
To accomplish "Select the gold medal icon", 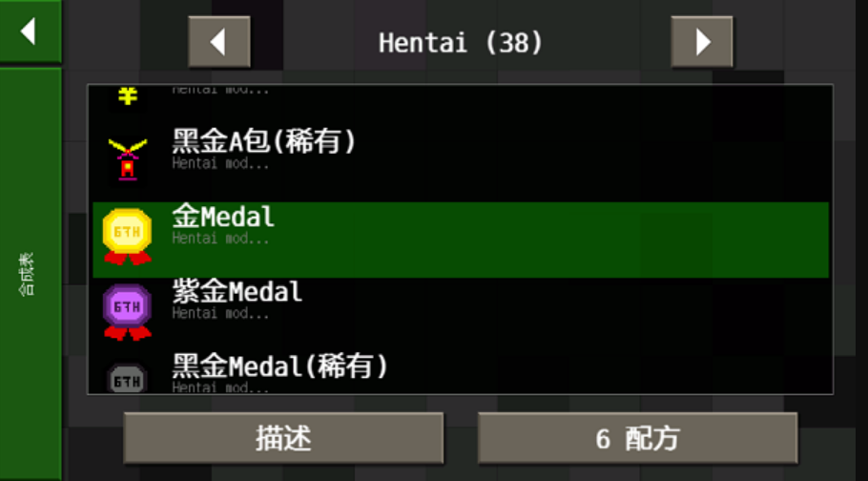I will coord(127,237).
